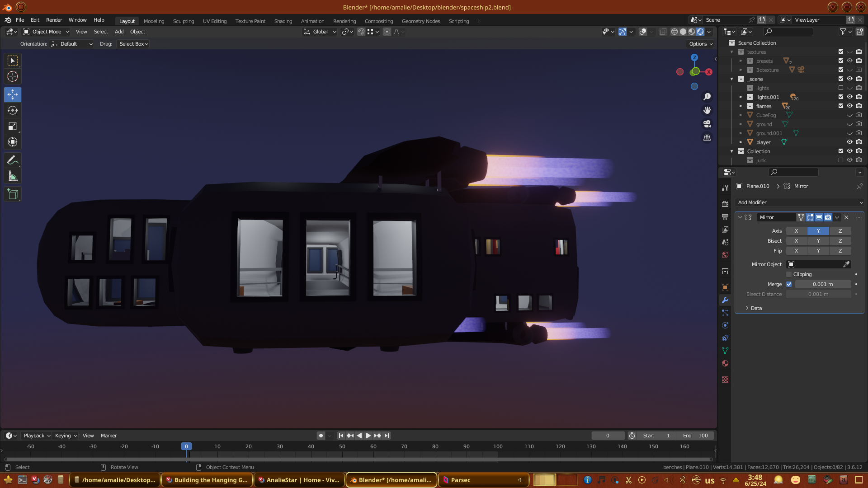Switch to the Shading workspace tab
This screenshot has height=488, width=868.
[x=283, y=21]
